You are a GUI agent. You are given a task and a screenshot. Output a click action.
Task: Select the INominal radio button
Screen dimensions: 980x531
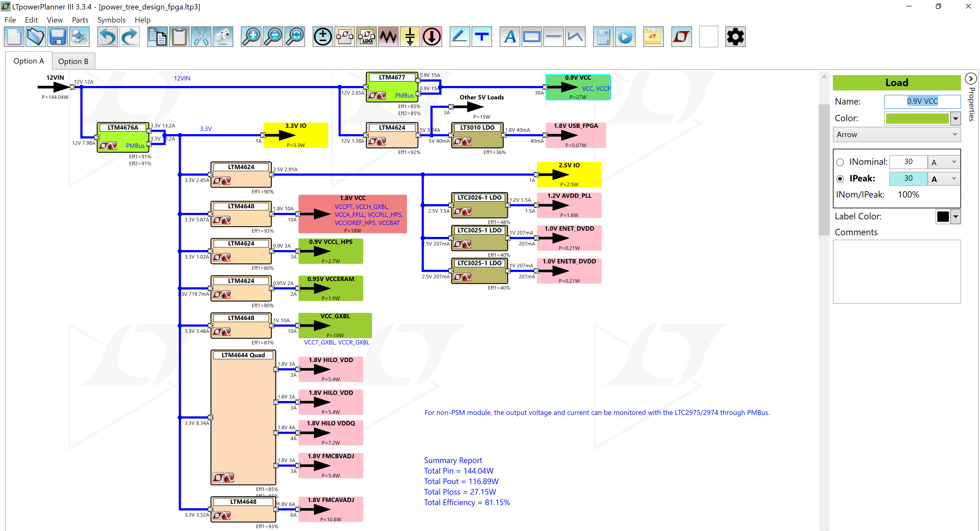coord(841,162)
